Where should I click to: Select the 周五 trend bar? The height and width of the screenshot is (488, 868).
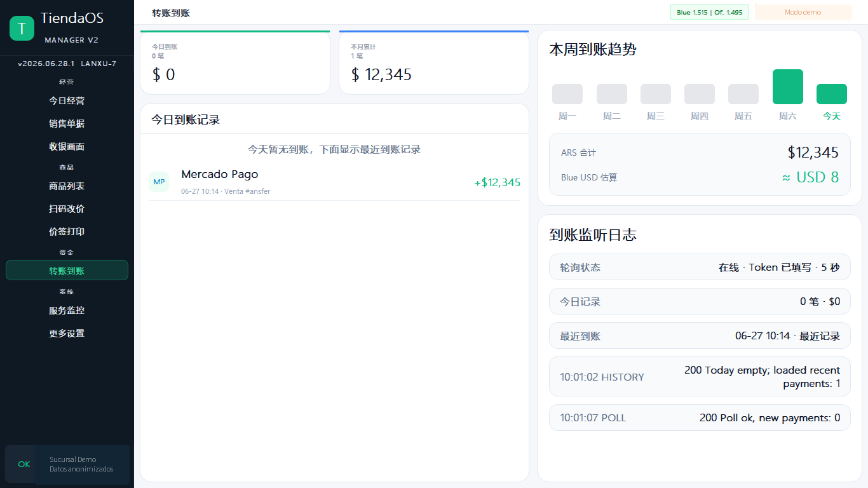pos(743,94)
